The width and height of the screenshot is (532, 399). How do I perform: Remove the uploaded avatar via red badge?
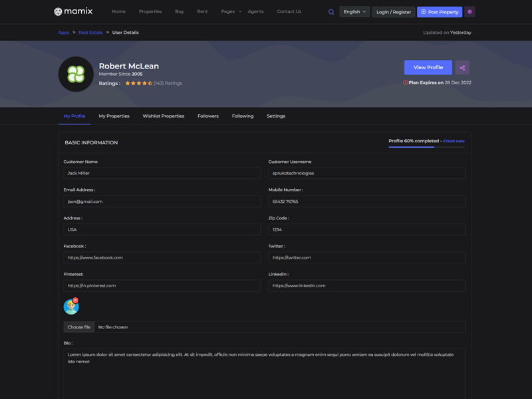[x=76, y=301]
